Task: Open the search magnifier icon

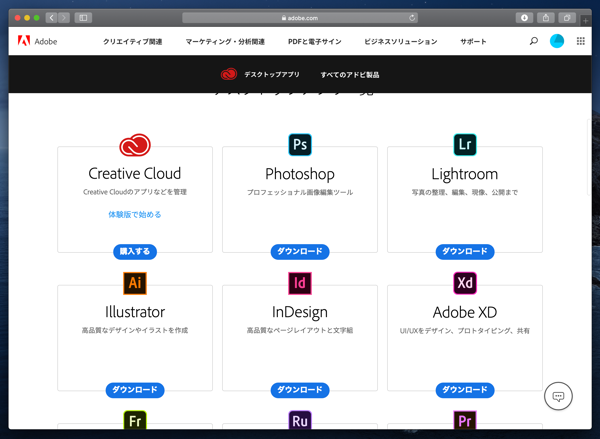Action: point(533,41)
